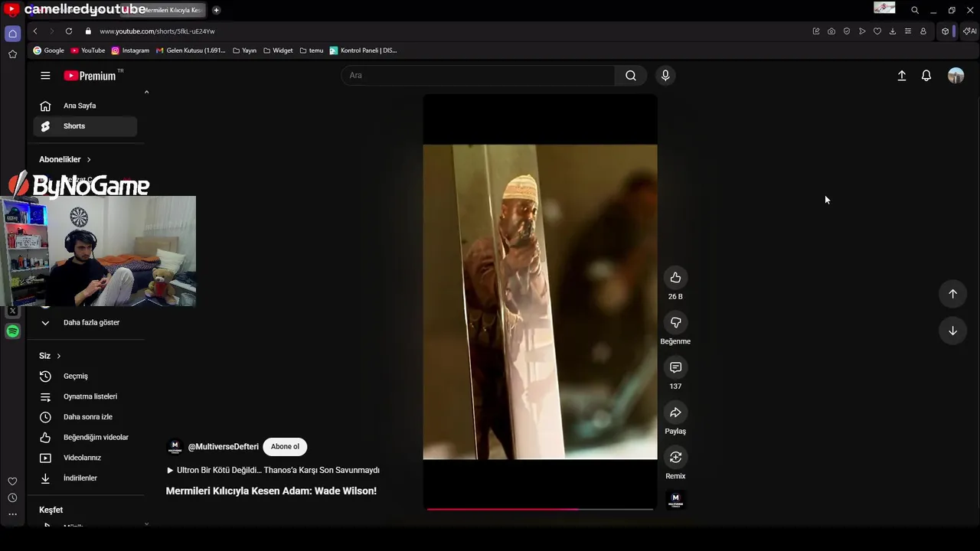
Task: Open browser tab search magnifier
Action: [x=915, y=10]
